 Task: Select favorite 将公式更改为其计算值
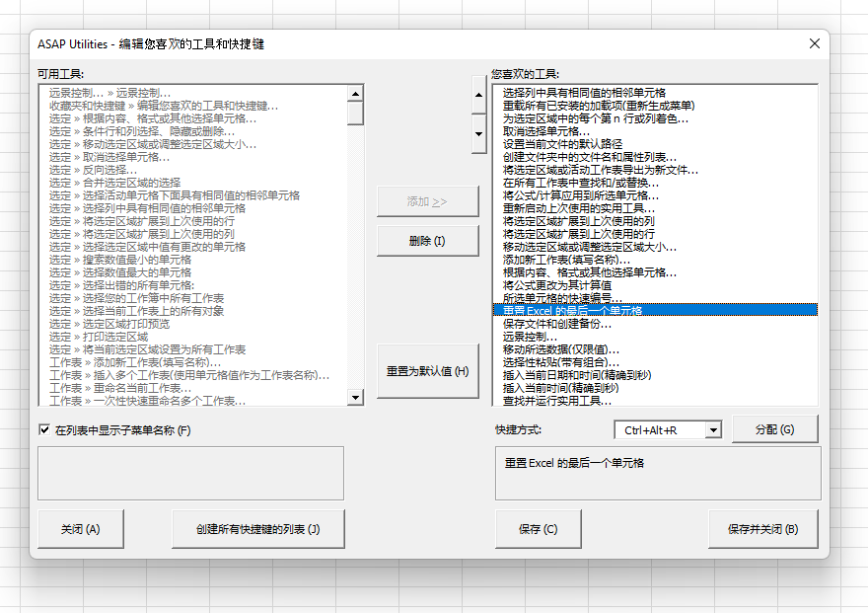(557, 285)
